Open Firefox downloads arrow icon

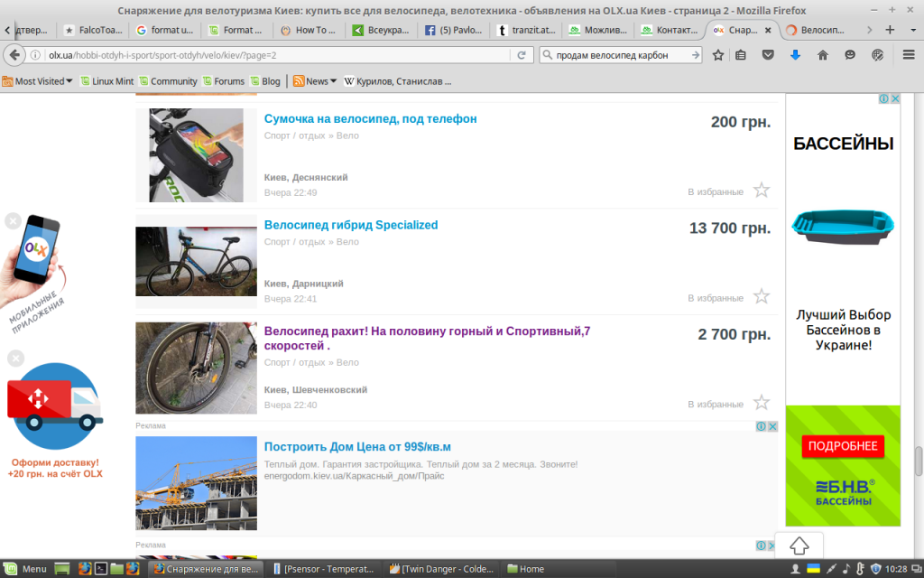pos(795,55)
